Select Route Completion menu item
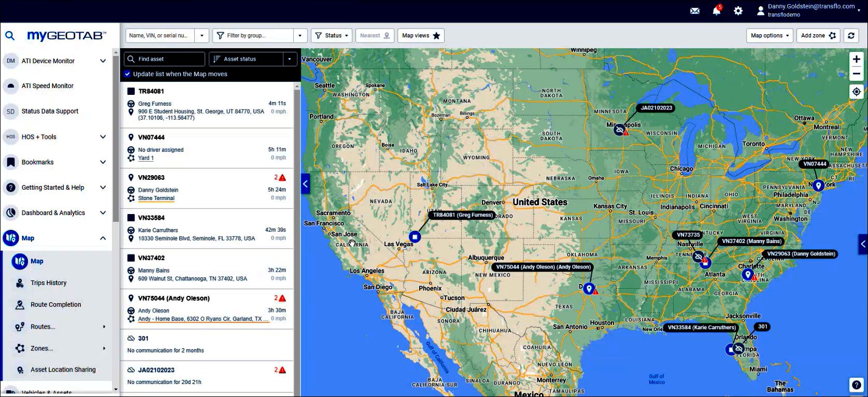 (55, 305)
